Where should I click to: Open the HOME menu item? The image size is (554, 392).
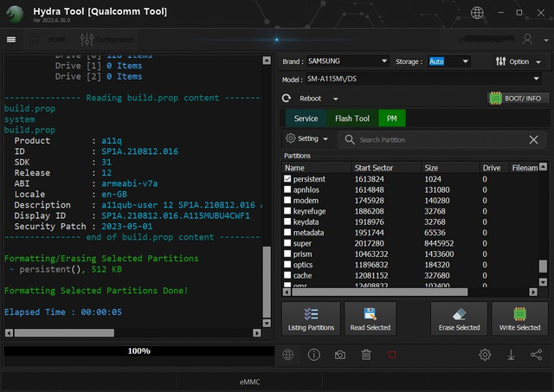pyautogui.click(x=56, y=40)
